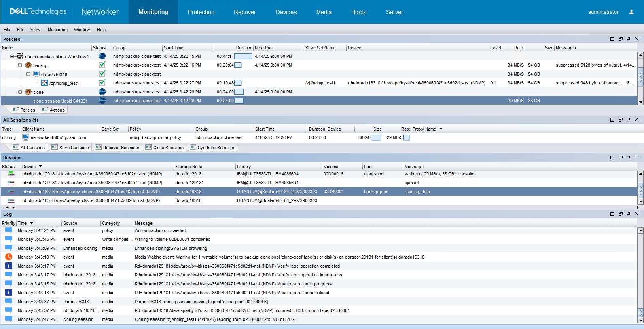
Task: Open the Proxy Name column dropdown arrow
Action: 441,129
